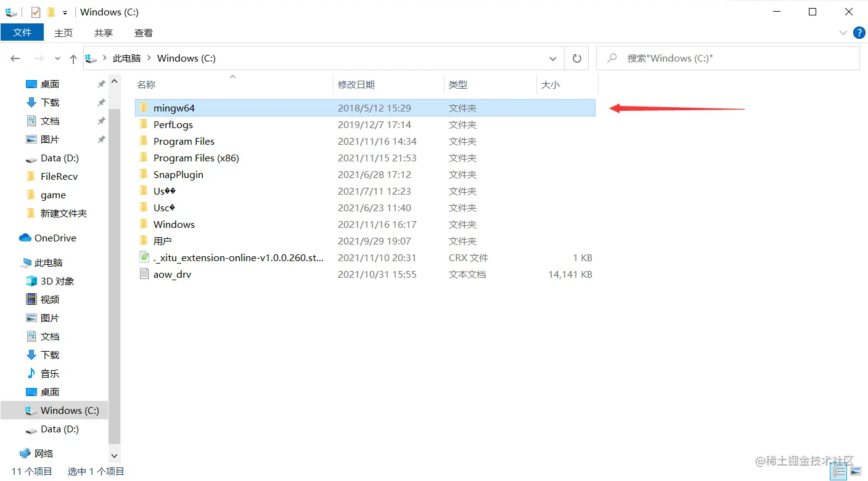Screen dimensions: 868x481
Task: Open the 文件 menu tab
Action: pyautogui.click(x=22, y=33)
